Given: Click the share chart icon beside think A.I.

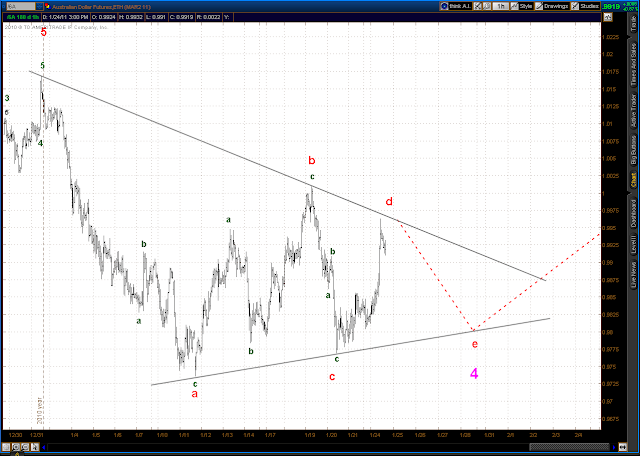Looking at the screenshot, I should click(478, 6).
